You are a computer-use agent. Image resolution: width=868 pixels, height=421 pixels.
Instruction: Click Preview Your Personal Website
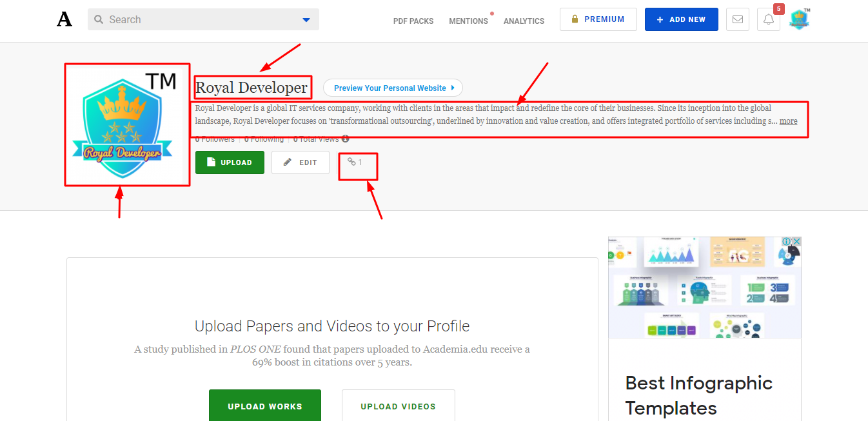tap(393, 88)
